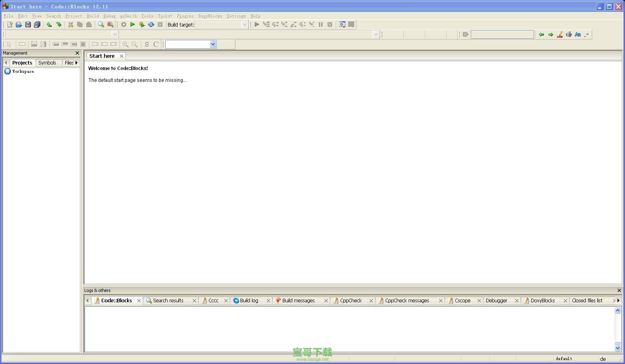Click the Zoom in icon

point(125,44)
